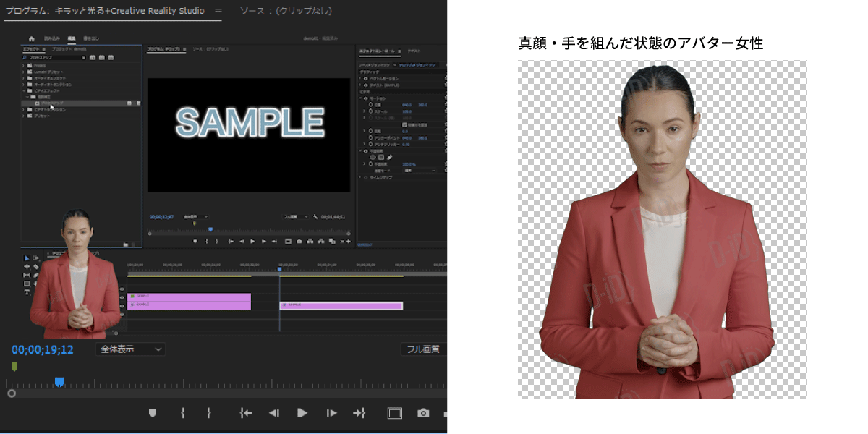Choose the ellipse mask tool under opacity
This screenshot has height=434, width=868.
click(x=373, y=157)
